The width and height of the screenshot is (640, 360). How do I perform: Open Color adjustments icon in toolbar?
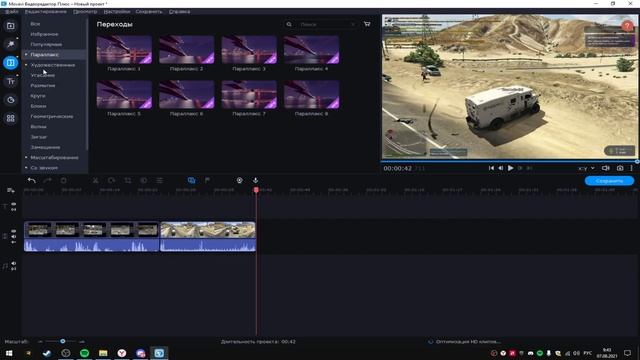144,180
